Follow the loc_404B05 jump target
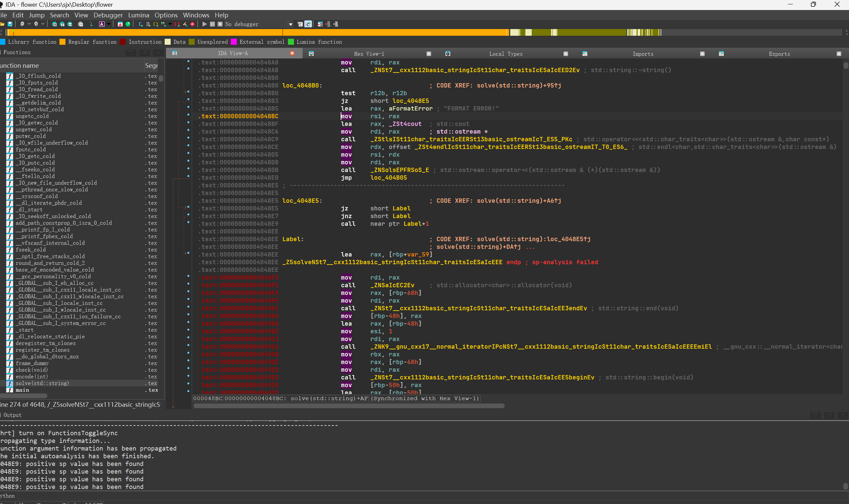 pyautogui.click(x=388, y=178)
